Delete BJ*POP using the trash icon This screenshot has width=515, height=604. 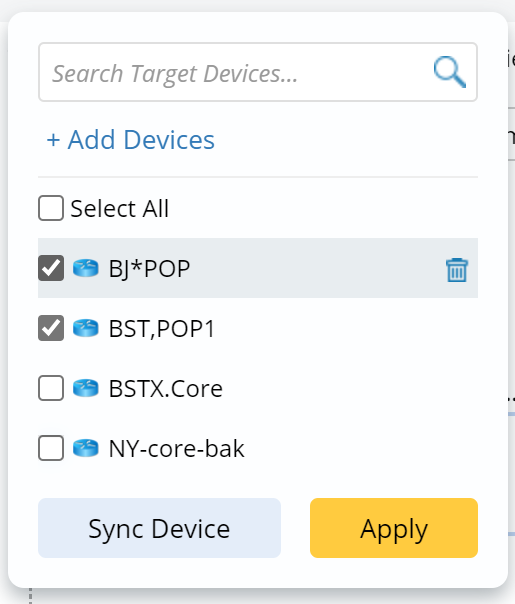457,270
